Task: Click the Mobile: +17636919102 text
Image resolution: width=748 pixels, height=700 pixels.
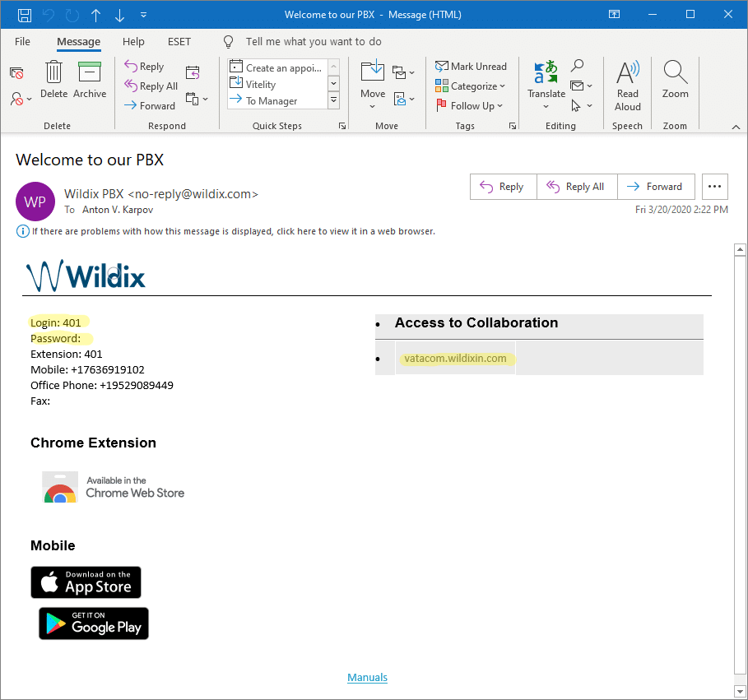Action: point(87,369)
